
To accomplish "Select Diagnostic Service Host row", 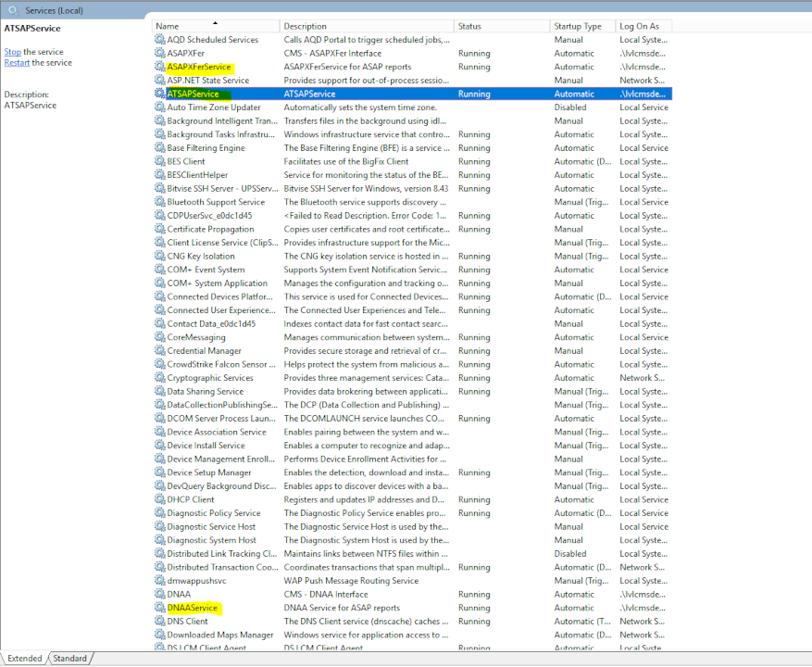I will click(412, 526).
